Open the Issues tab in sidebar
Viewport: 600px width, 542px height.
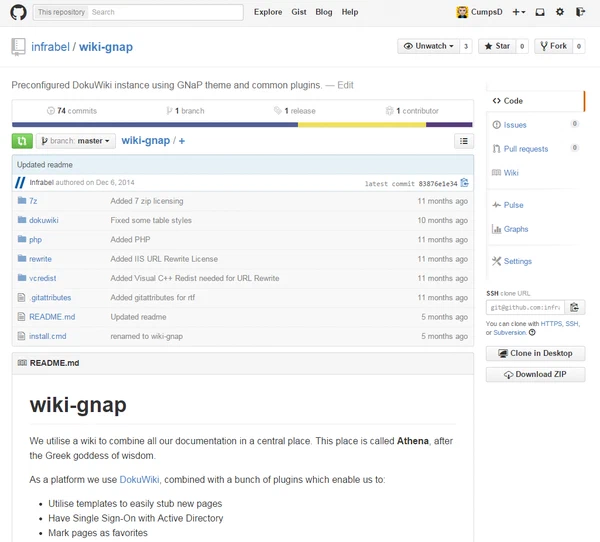coord(515,125)
